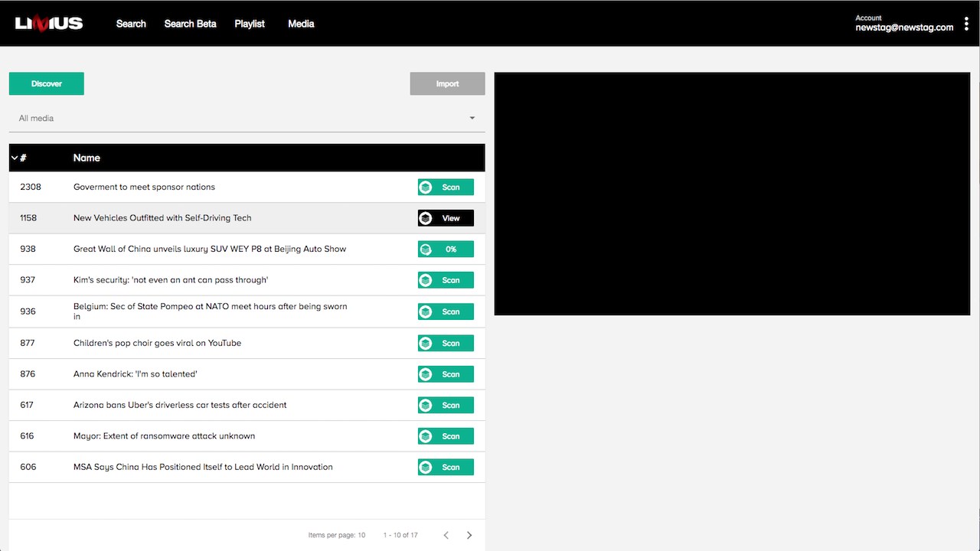Click the ID number 617
This screenshot has height=551, width=980.
pos(27,405)
